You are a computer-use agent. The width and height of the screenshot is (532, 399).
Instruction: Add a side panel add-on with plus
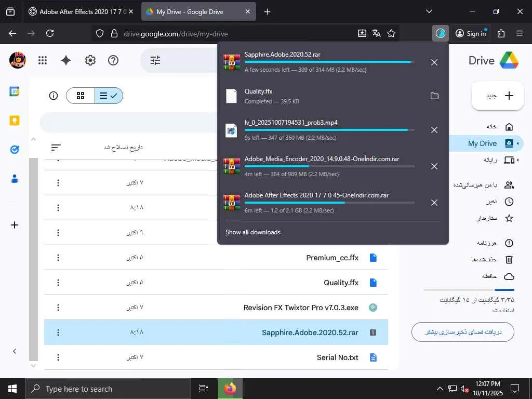tap(14, 225)
